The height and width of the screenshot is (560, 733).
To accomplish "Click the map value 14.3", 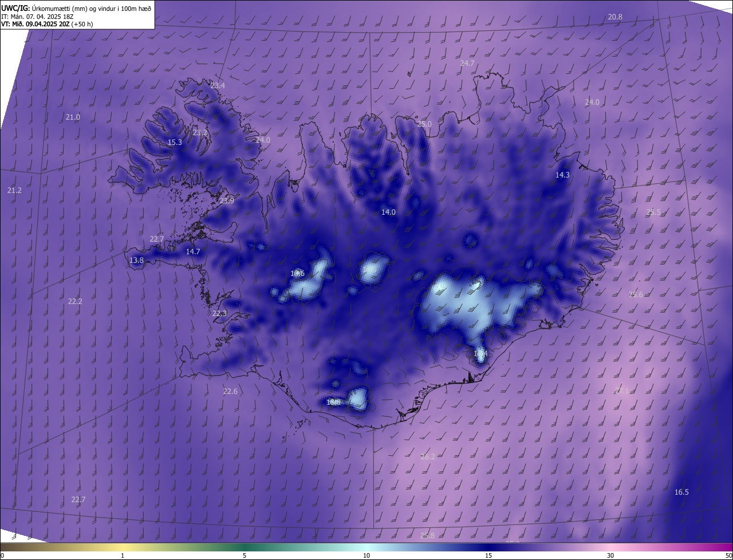I will pos(562,175).
